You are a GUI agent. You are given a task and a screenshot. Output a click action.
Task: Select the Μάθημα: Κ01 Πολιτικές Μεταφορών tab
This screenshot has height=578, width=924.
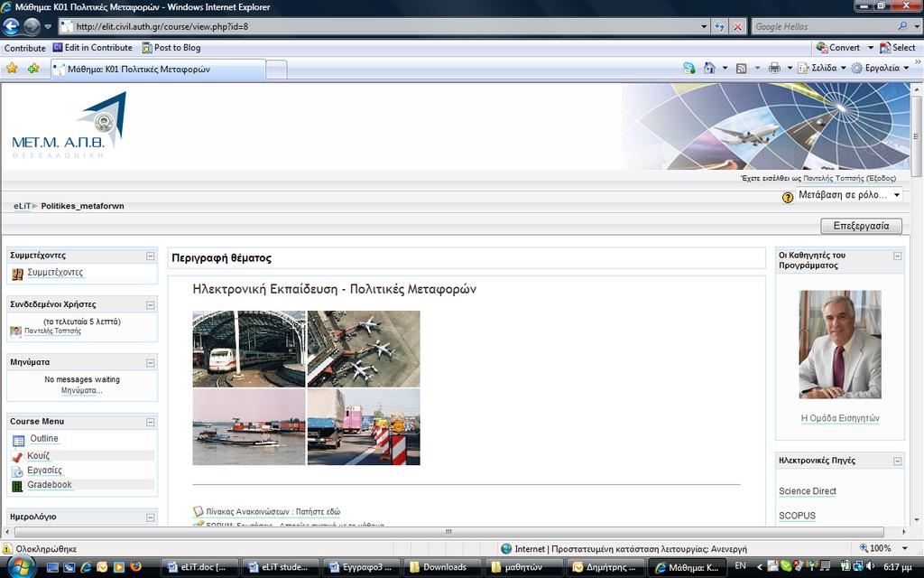pos(158,69)
